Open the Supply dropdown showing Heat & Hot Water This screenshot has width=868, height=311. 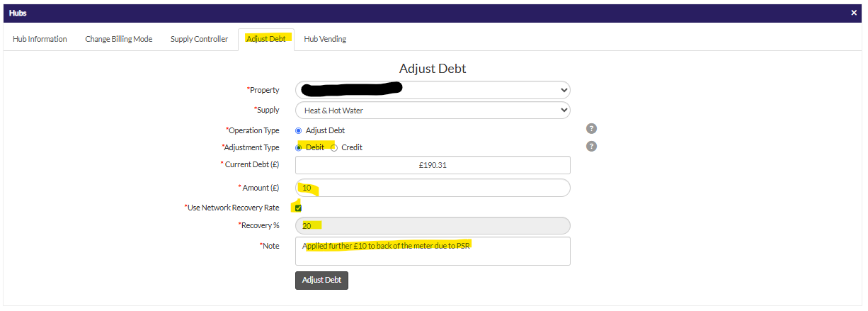433,110
